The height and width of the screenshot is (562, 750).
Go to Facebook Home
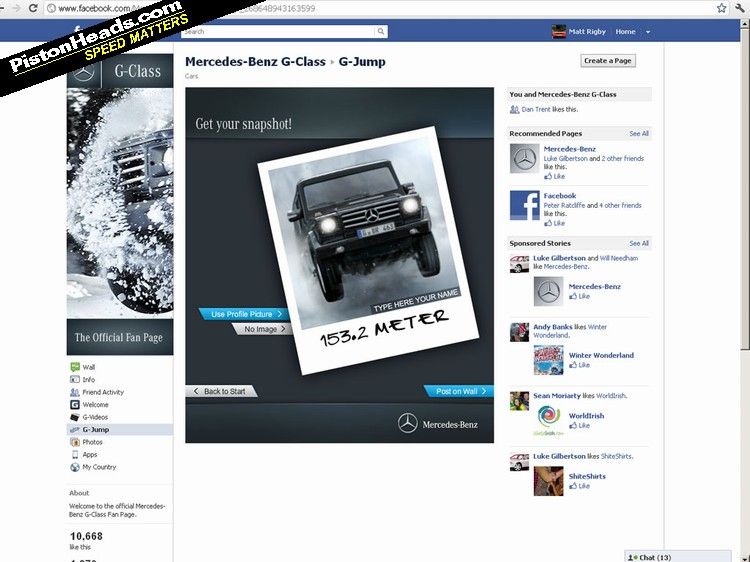click(625, 32)
